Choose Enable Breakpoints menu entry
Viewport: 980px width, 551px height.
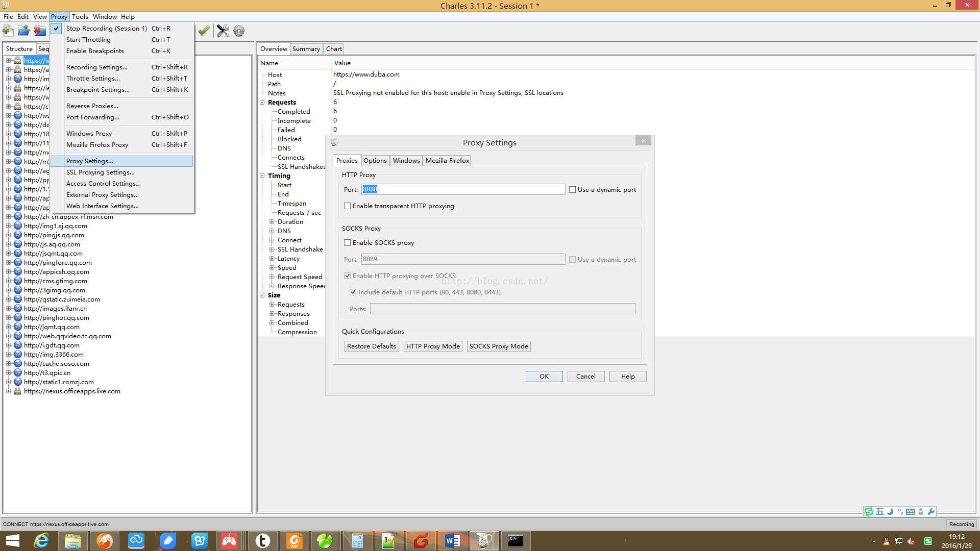(x=122, y=51)
